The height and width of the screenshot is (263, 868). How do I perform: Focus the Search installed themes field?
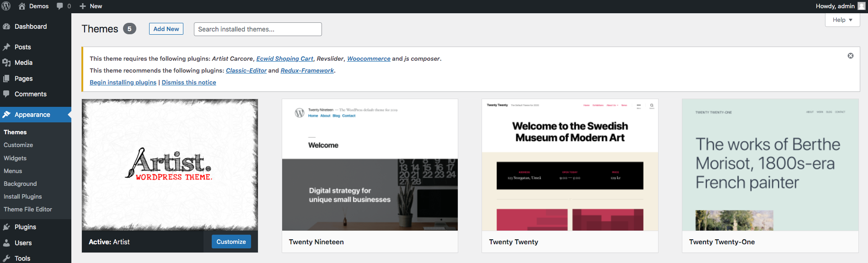click(x=258, y=29)
